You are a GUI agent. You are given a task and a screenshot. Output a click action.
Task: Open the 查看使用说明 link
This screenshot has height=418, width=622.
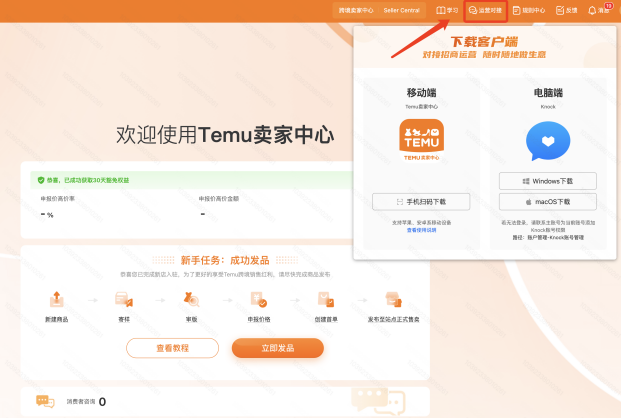pos(421,230)
